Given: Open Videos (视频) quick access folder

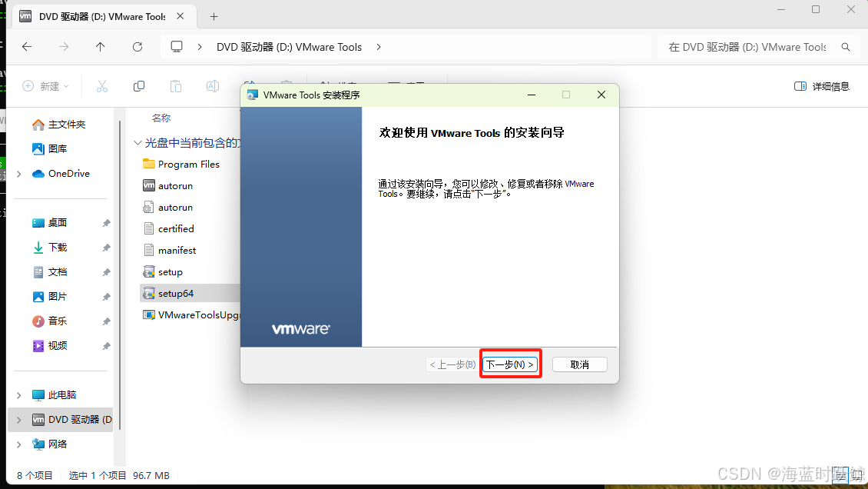Looking at the screenshot, I should point(49,345).
